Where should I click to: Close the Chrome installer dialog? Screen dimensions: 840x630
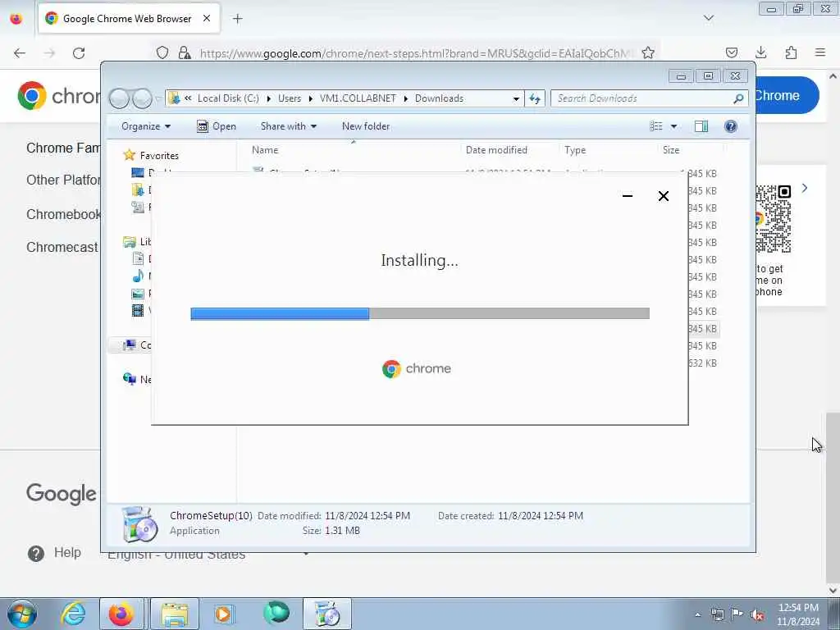(x=663, y=196)
